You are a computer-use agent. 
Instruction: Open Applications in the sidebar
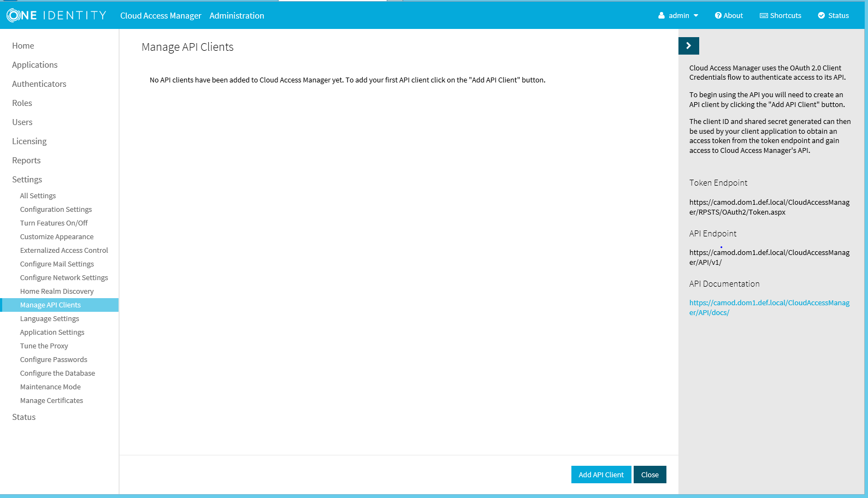click(34, 65)
